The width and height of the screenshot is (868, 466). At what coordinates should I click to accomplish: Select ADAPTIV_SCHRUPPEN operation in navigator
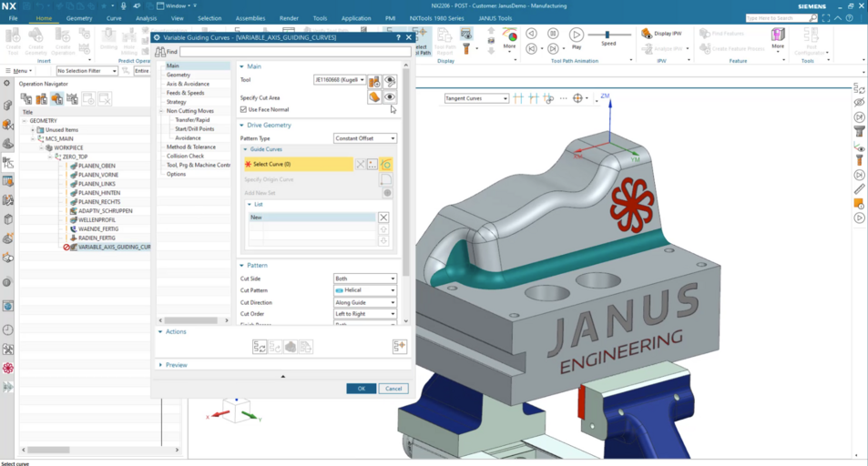105,211
